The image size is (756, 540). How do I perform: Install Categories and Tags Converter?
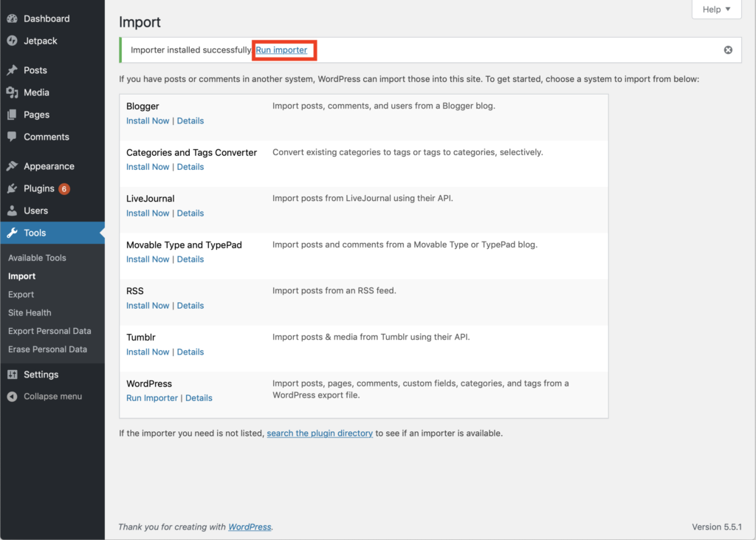[x=148, y=167]
